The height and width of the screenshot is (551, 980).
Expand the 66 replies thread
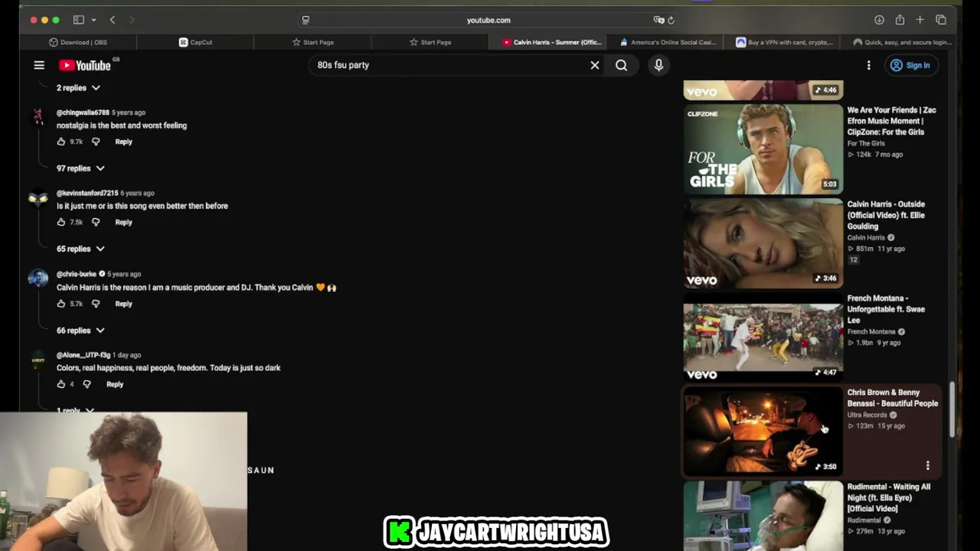pos(80,331)
